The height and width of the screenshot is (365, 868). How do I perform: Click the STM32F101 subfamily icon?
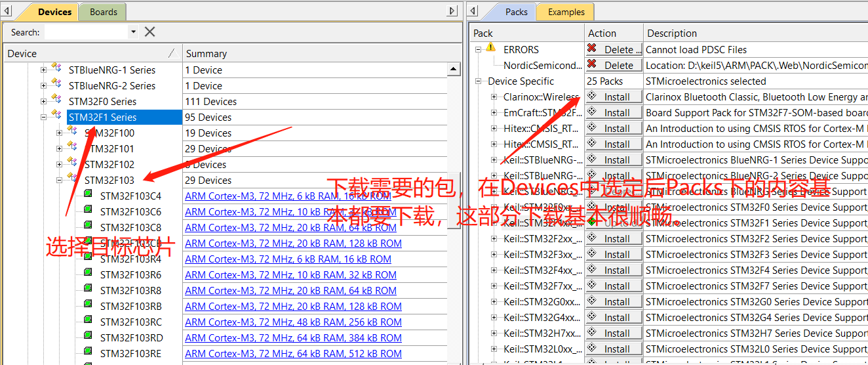coord(72,147)
